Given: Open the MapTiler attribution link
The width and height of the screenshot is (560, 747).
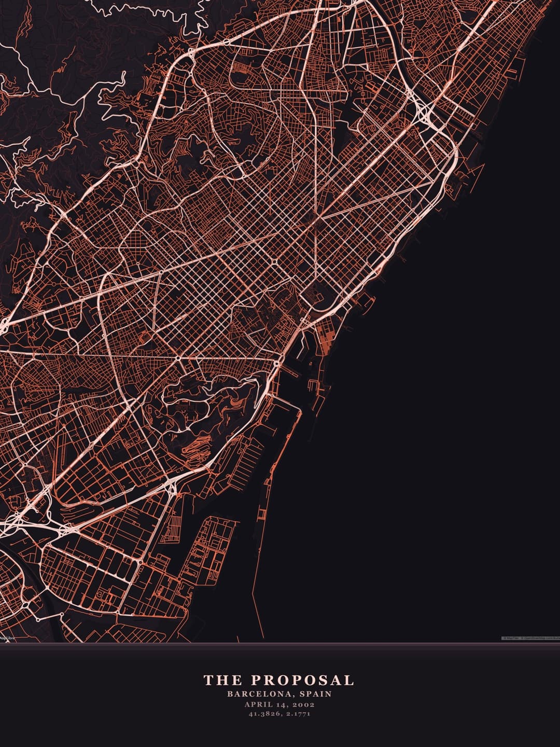Looking at the screenshot, I should [511, 638].
